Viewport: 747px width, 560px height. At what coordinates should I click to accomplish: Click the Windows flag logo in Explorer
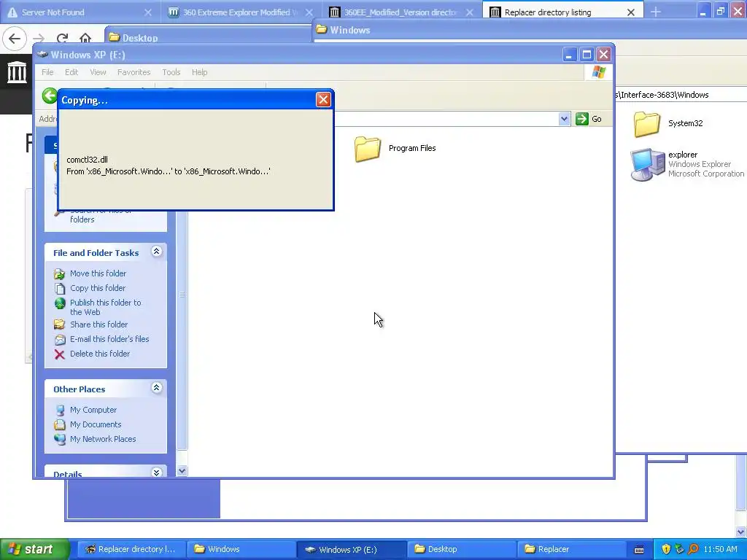pyautogui.click(x=598, y=72)
